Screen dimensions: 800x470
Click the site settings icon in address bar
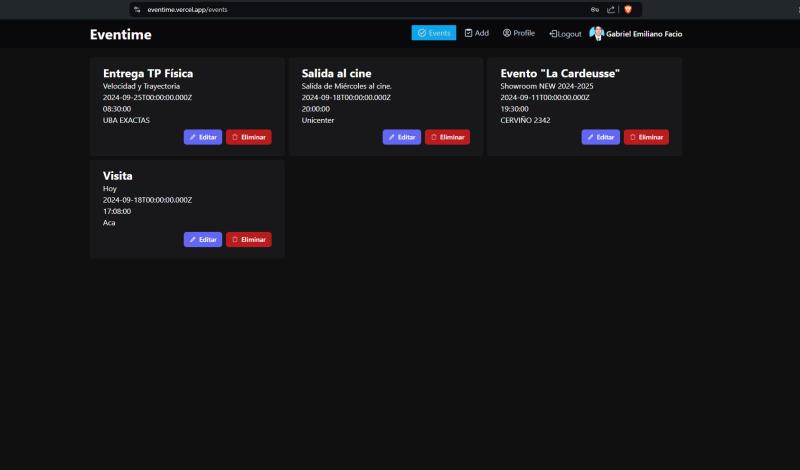coord(137,9)
